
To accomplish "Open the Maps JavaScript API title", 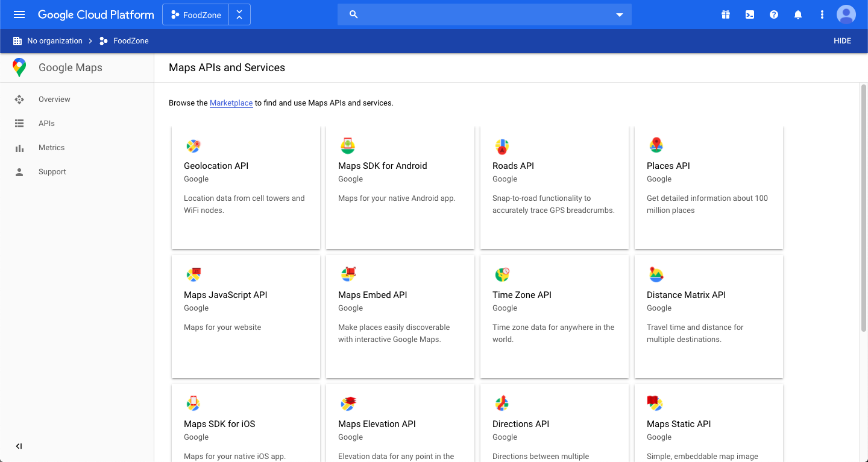I will click(225, 295).
